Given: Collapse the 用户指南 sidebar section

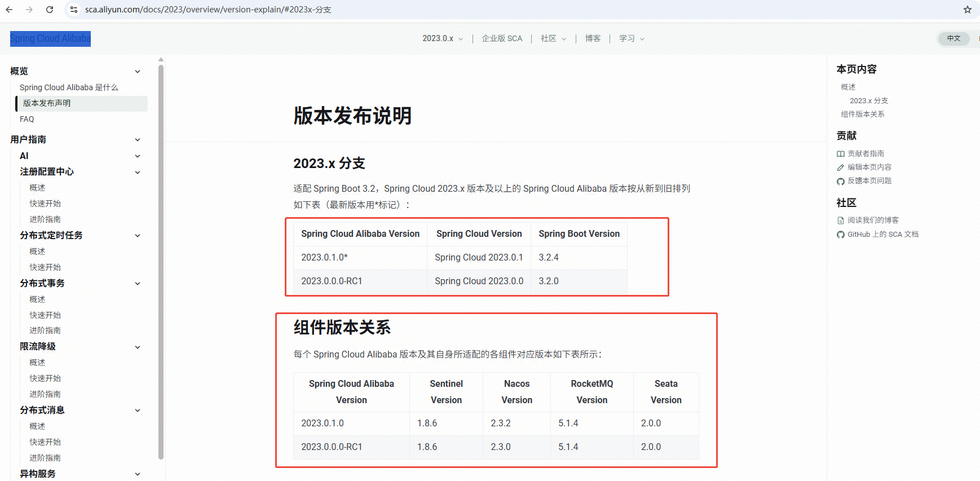Looking at the screenshot, I should [138, 139].
